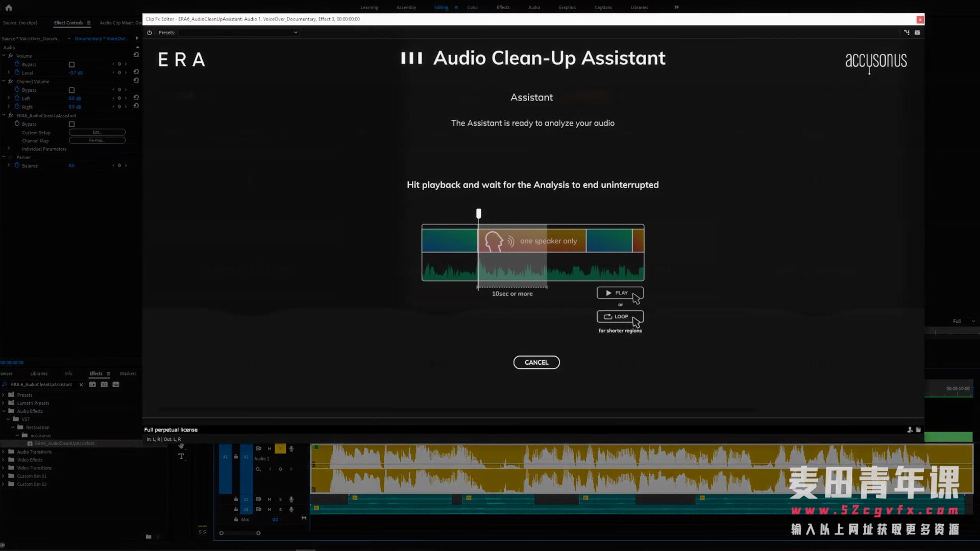Click the timeline zoom scrollbar handle
This screenshot has height=551, width=980.
(239, 533)
